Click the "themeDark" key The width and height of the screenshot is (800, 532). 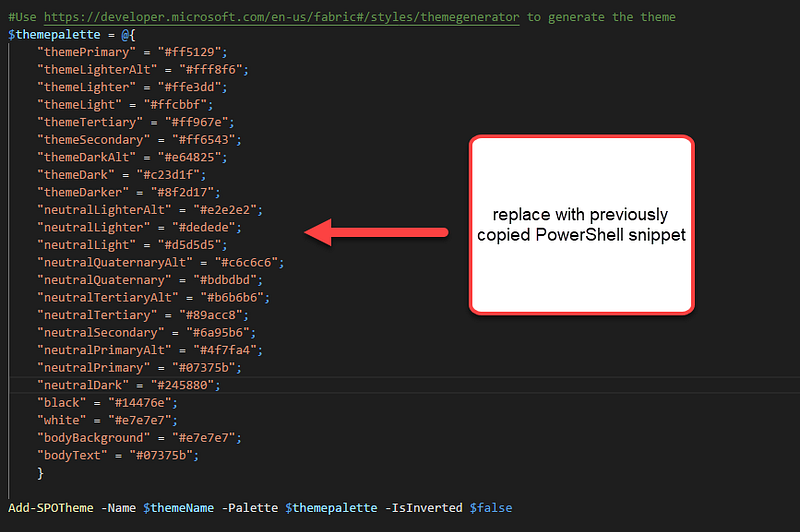76,175
